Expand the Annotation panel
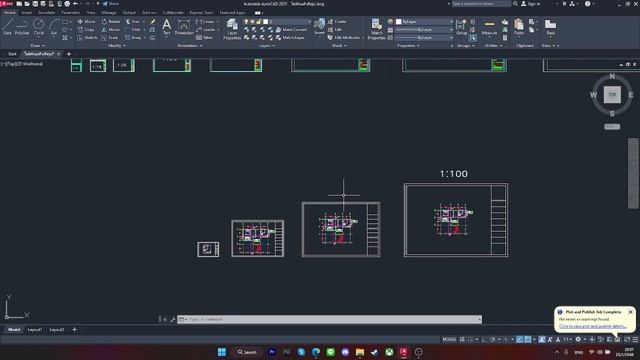 190,46
